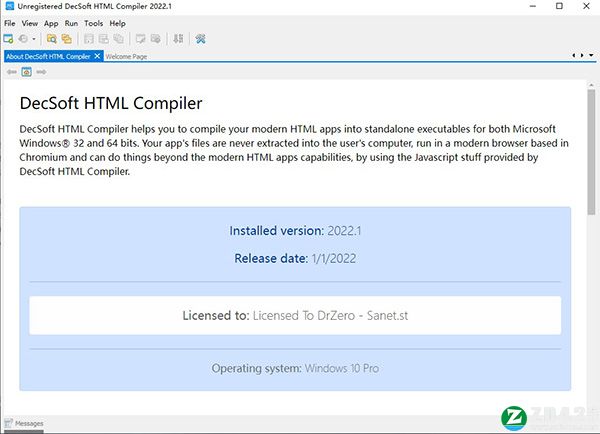Click the greyed screen-with-check toolbar icon
Viewport: 600px width, 434px height.
pyautogui.click(x=140, y=39)
